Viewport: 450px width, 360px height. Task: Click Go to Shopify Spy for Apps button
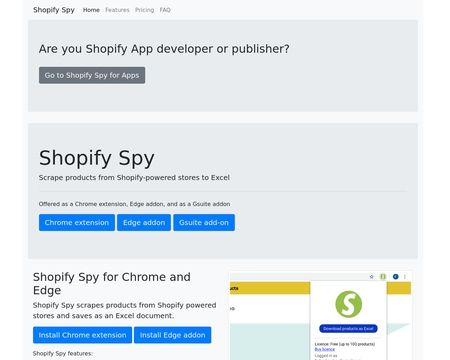point(92,75)
